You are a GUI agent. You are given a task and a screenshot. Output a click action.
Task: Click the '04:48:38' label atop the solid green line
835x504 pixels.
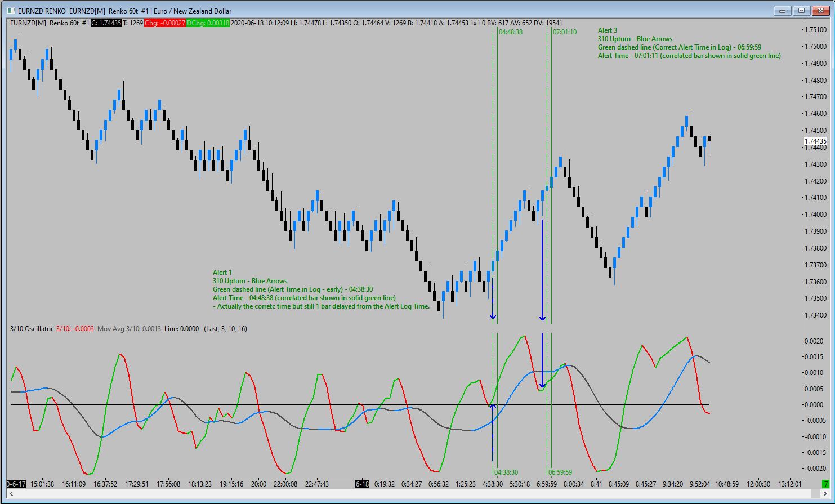click(511, 32)
